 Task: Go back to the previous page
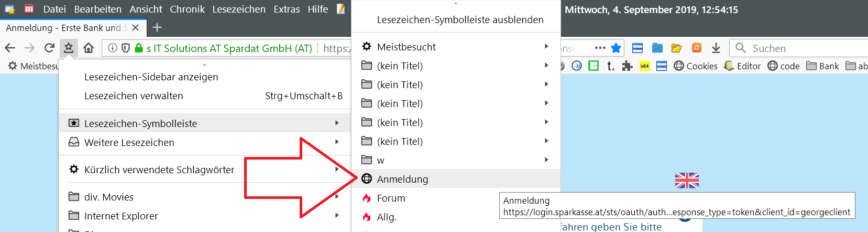point(10,48)
